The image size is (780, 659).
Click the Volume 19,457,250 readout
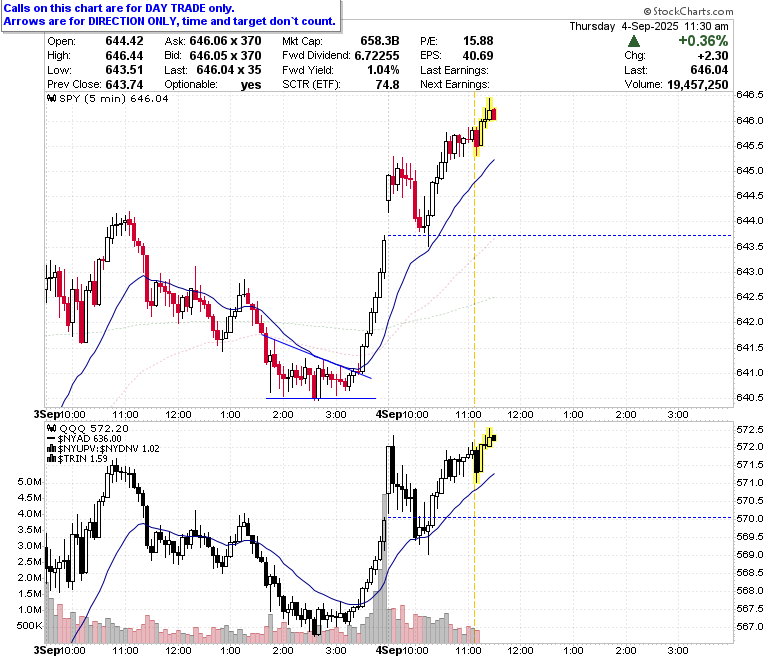pyautogui.click(x=677, y=85)
